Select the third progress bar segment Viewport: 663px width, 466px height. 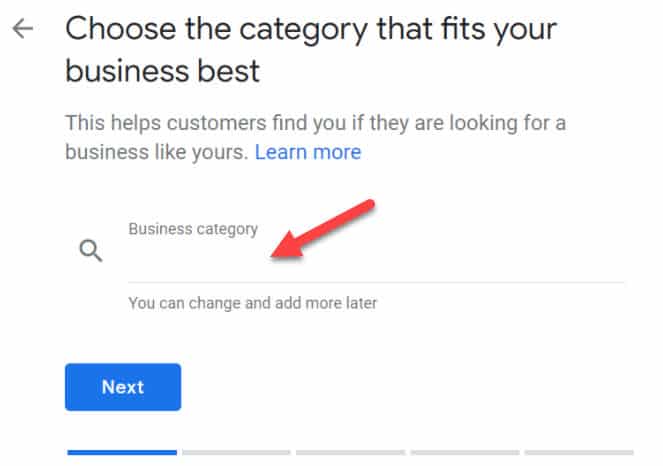[350, 452]
